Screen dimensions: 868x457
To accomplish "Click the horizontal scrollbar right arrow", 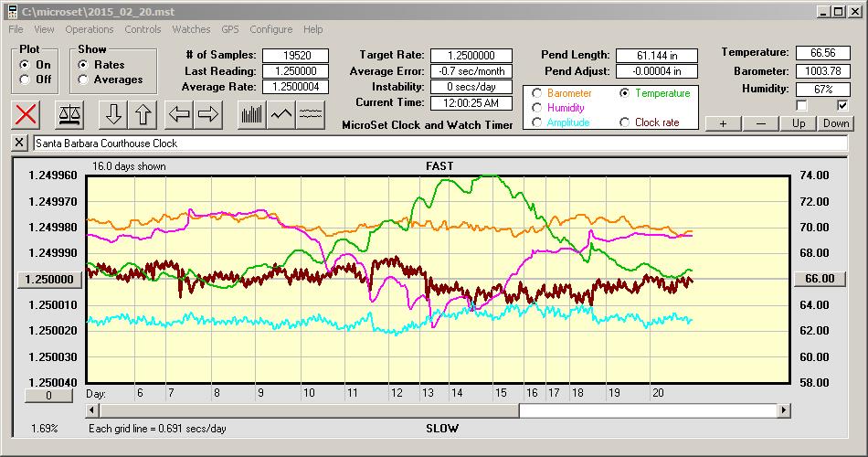I will point(783,411).
